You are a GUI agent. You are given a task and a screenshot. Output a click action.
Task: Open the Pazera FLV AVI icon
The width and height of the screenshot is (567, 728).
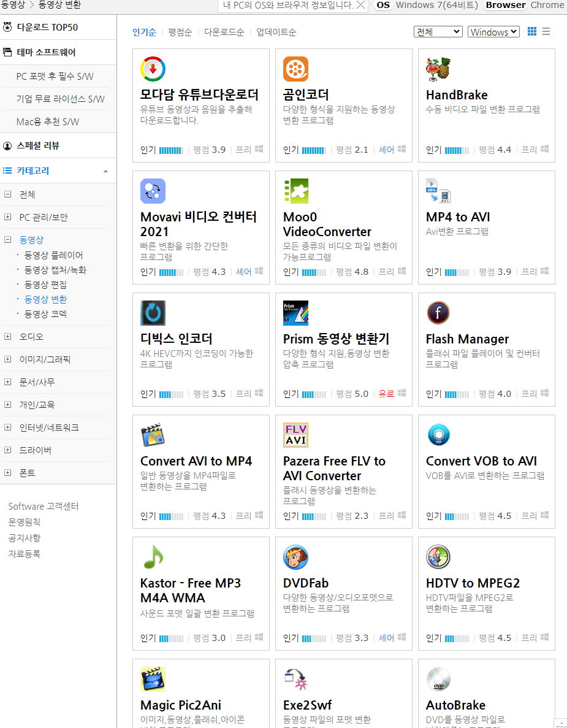point(295,435)
